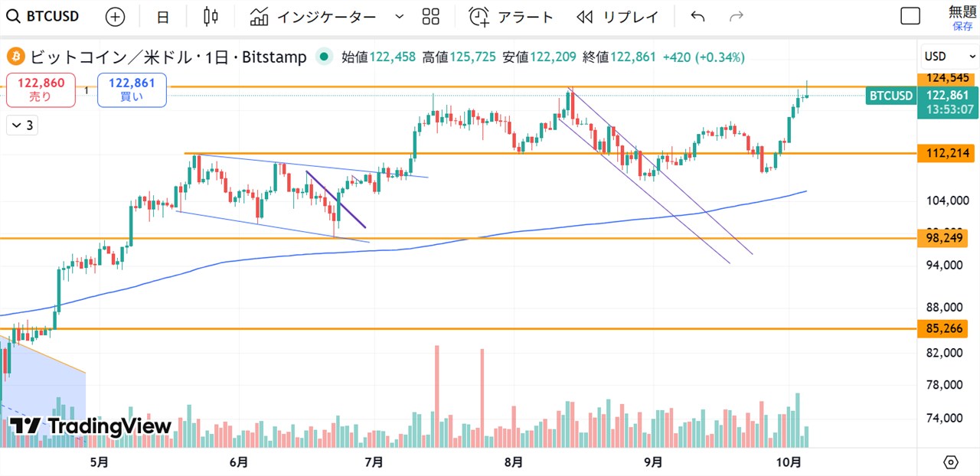Screen dimensions: 980x476
Task: Open the Indicators (インジケーター) dialog
Action: click(313, 16)
